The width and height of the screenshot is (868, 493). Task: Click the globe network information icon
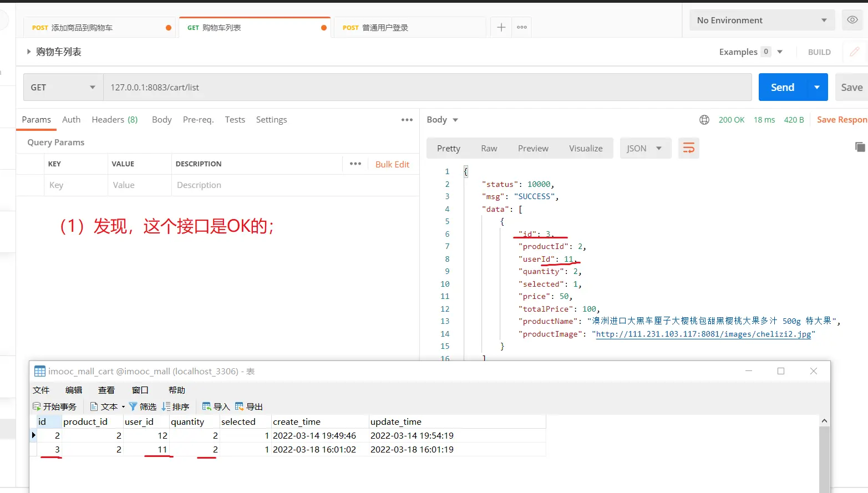[704, 120]
